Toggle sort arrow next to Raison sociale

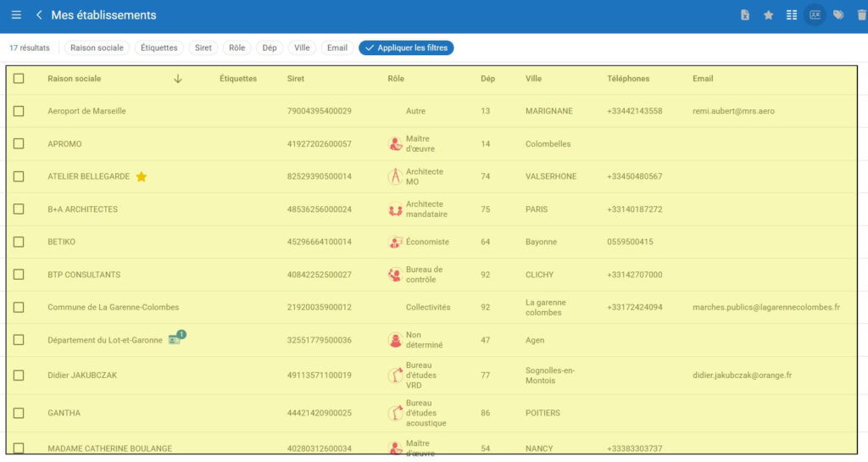tap(178, 79)
